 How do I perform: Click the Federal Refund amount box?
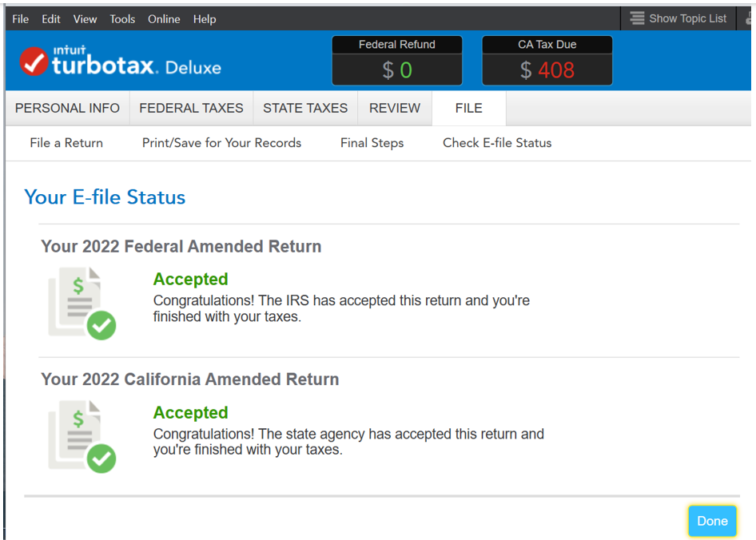tap(397, 60)
